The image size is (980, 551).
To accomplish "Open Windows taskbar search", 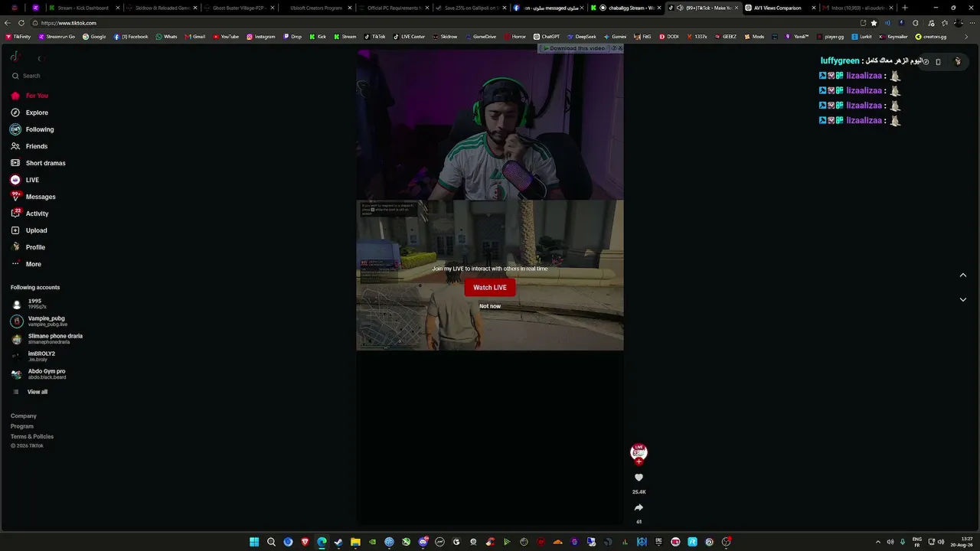I will click(271, 542).
